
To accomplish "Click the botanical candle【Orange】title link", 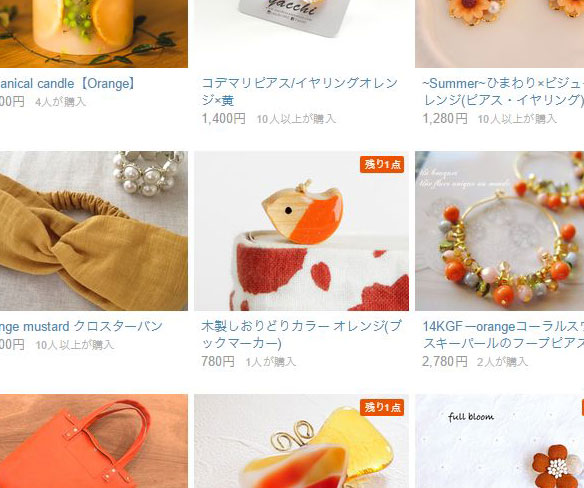I will pos(68,83).
